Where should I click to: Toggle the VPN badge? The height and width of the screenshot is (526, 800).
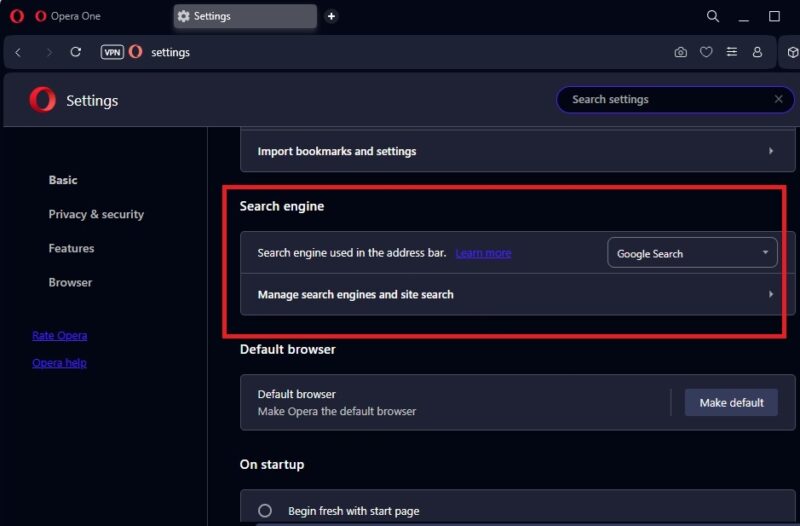point(112,52)
